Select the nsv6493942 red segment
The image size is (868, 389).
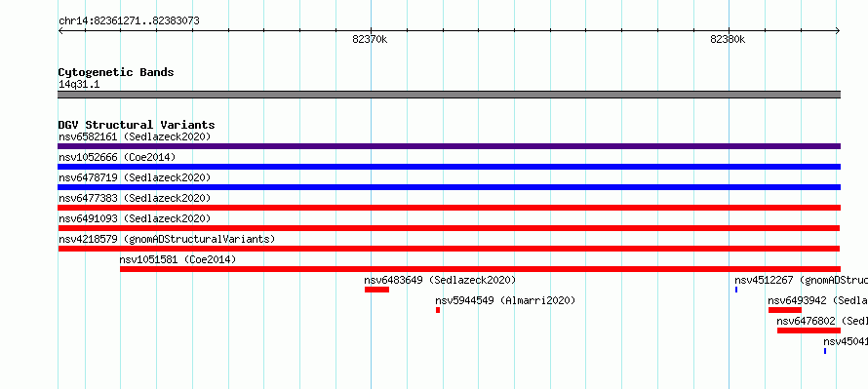point(785,310)
